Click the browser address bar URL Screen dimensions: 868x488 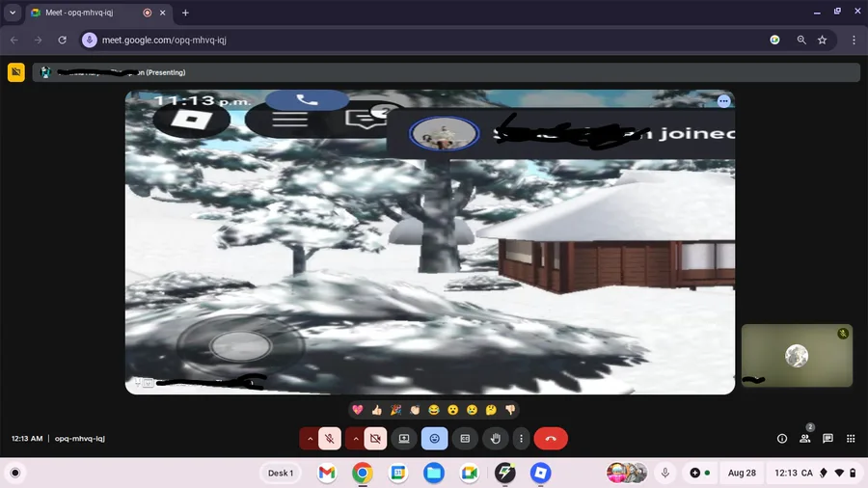click(164, 40)
